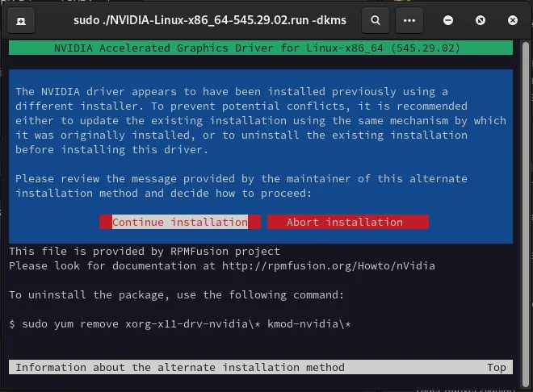
Task: Click the rpmfusion.org Howto nVidia URL
Action: click(329, 265)
